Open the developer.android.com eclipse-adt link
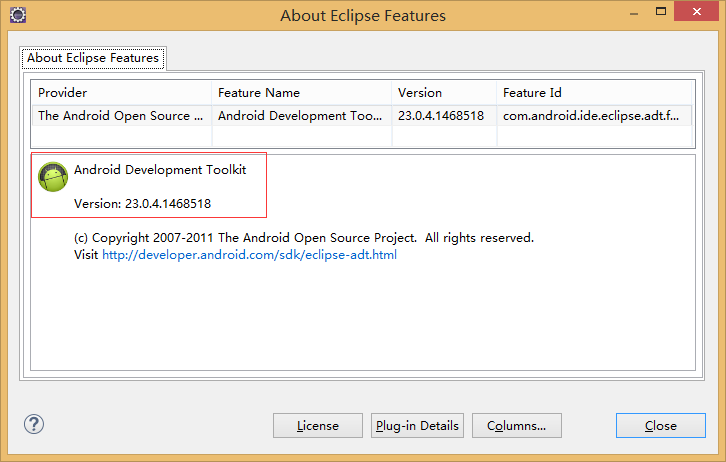The width and height of the screenshot is (726, 462). [x=249, y=254]
